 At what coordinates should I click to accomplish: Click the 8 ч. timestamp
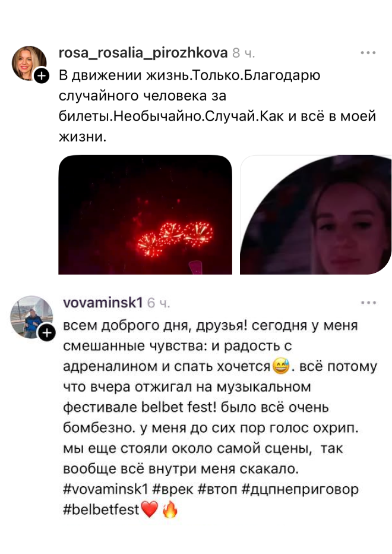coord(244,53)
